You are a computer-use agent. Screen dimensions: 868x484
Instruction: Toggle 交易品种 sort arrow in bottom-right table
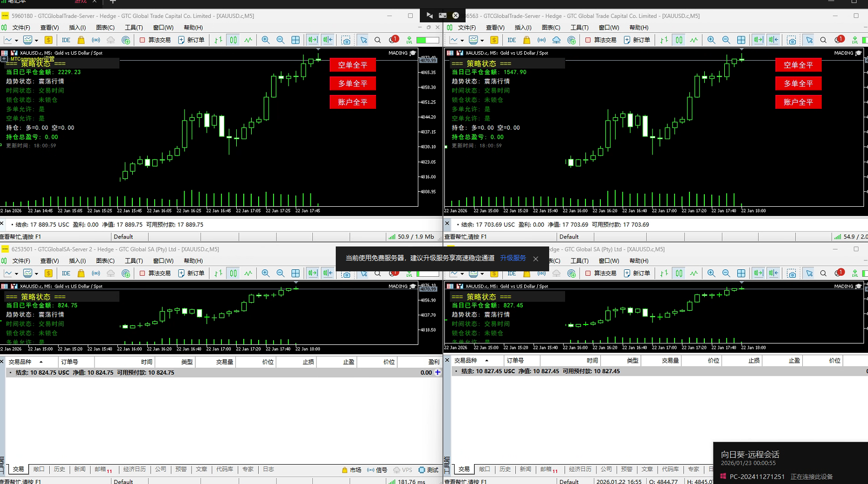click(x=486, y=360)
